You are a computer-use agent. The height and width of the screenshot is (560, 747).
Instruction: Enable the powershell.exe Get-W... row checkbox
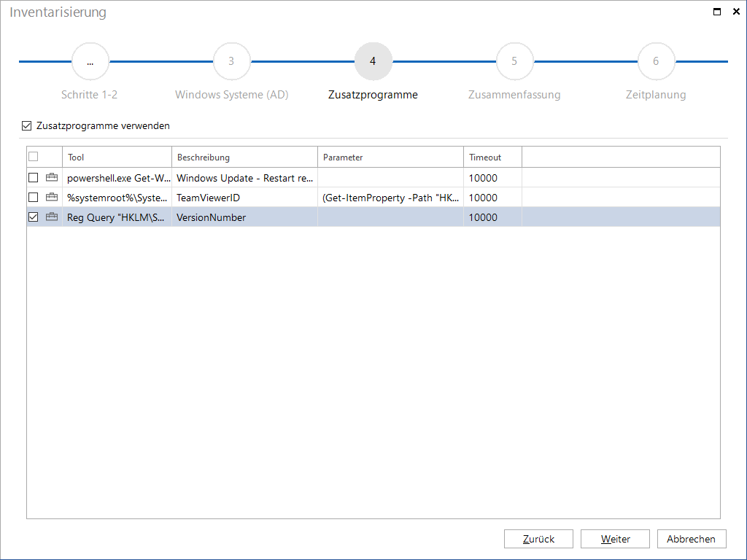[x=34, y=178]
